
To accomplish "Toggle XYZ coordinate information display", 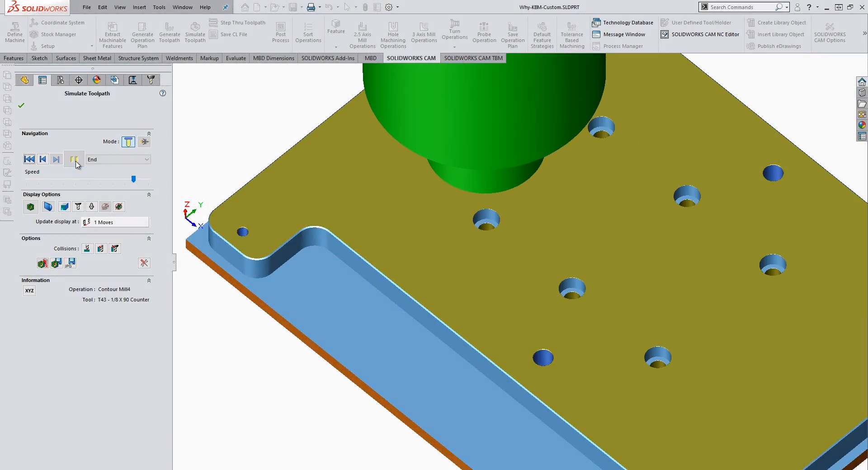I will coord(29,291).
